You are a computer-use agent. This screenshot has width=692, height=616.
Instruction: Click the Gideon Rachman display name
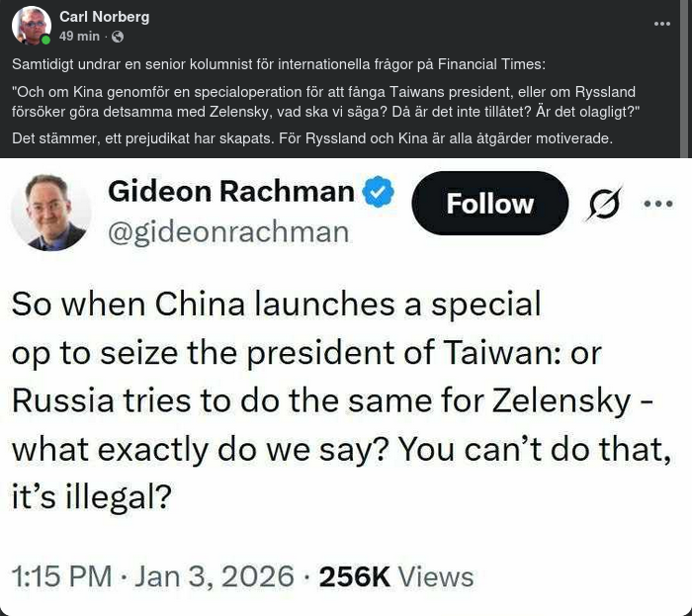point(229,191)
